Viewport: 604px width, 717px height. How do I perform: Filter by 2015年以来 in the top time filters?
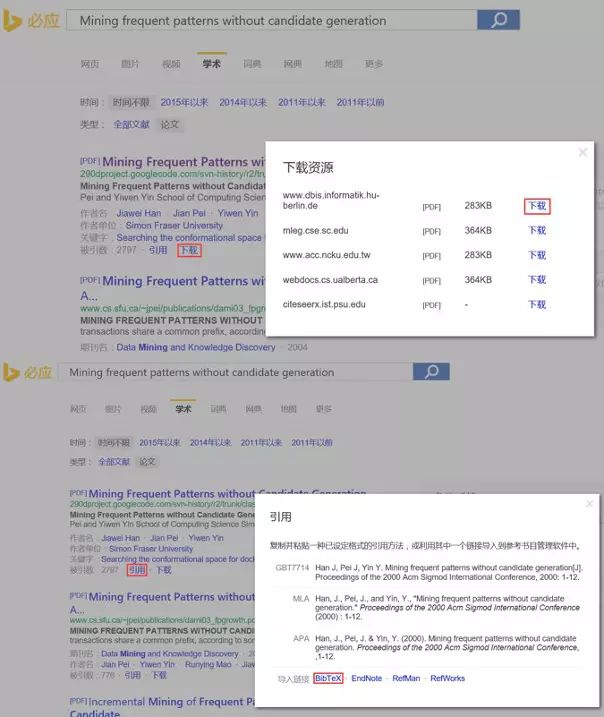184,102
